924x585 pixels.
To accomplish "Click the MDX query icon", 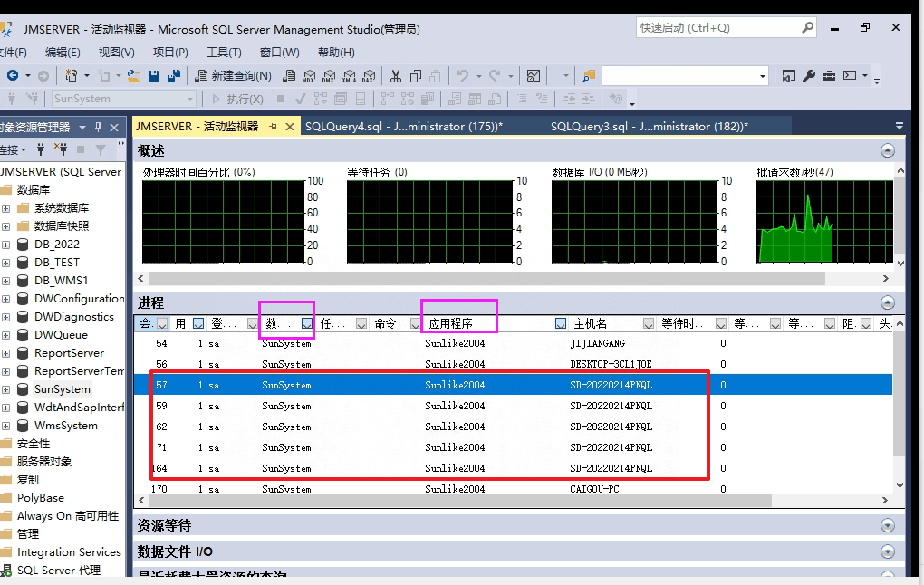I will 309,76.
